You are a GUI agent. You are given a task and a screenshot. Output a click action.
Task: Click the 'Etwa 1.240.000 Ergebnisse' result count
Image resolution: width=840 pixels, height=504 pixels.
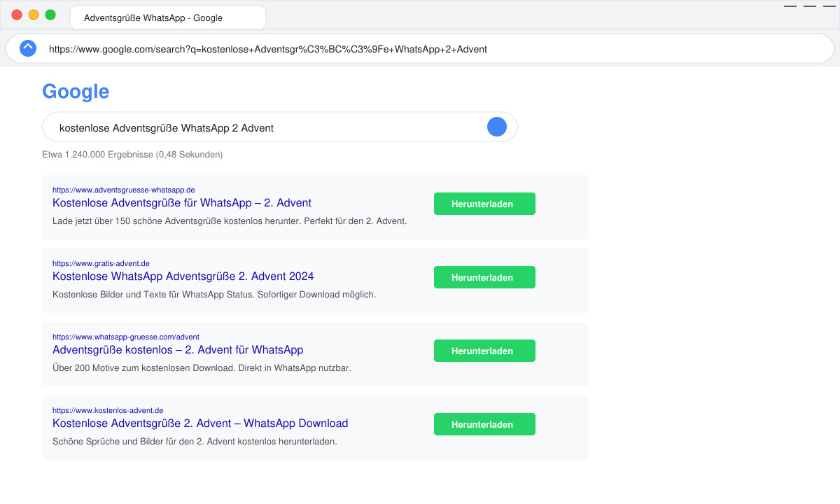tap(132, 154)
